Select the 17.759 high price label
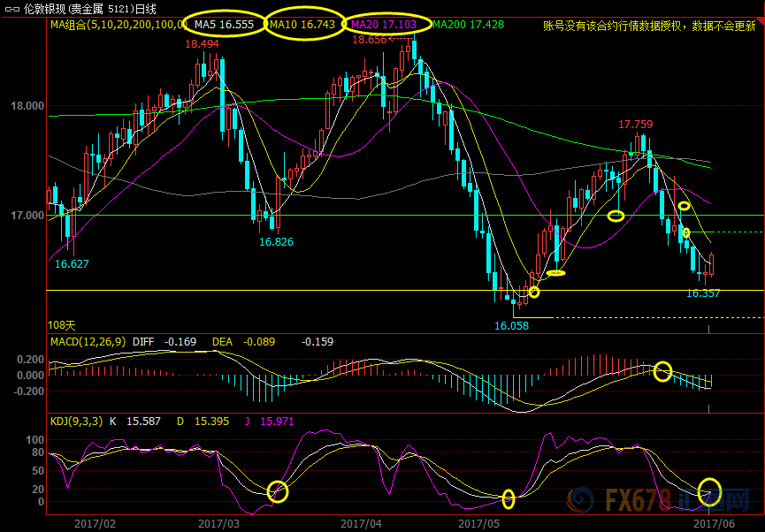Screen dimensions: 765x532 pyautogui.click(x=636, y=125)
